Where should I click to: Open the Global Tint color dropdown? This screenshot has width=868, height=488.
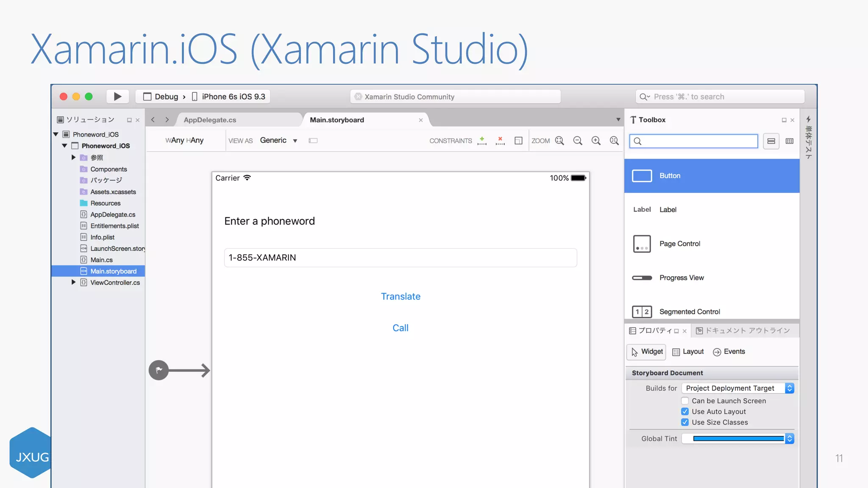click(x=789, y=438)
